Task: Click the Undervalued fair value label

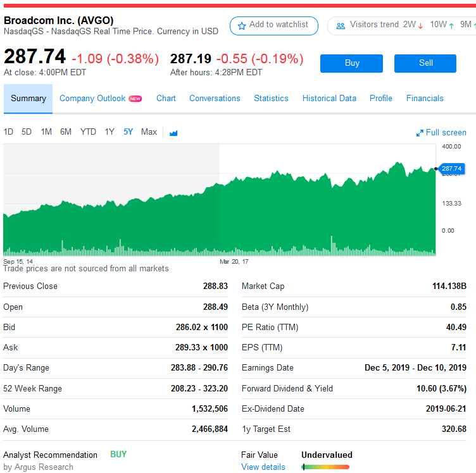Action: 327,455
